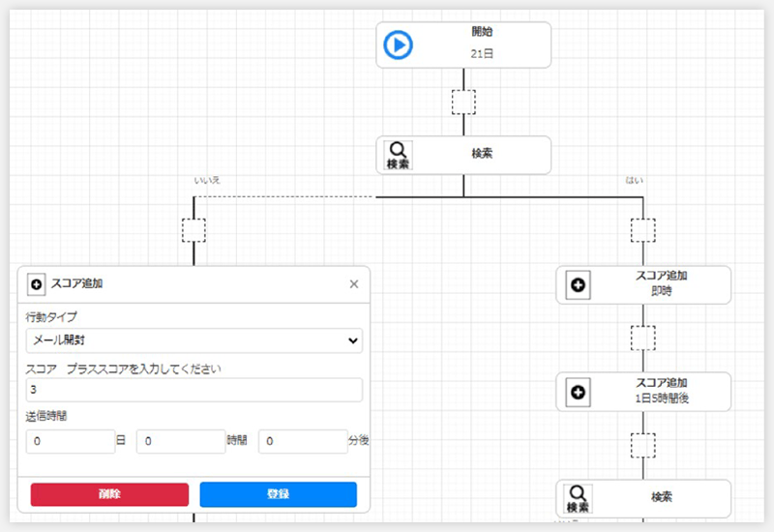774x532 pixels.
Task: Click the 分後 minutes input field
Action: click(303, 441)
